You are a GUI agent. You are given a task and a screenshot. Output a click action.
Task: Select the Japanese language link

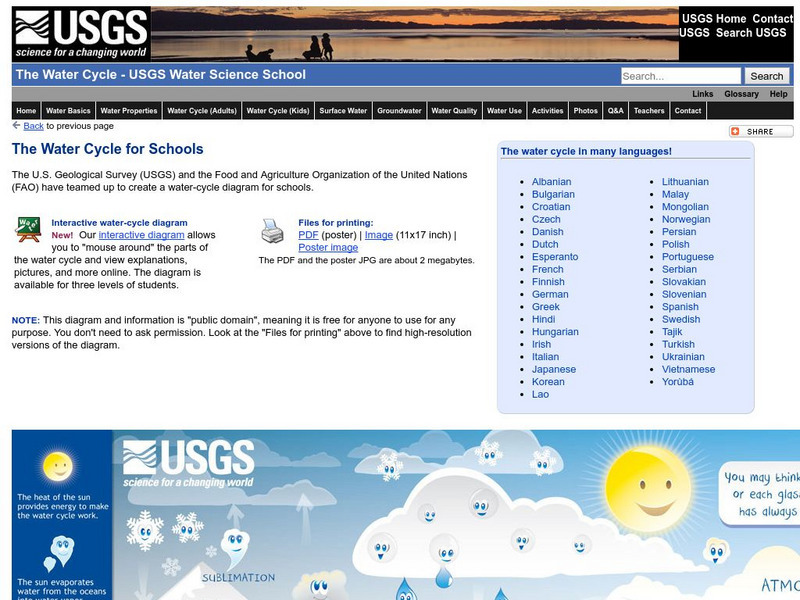[x=554, y=369]
